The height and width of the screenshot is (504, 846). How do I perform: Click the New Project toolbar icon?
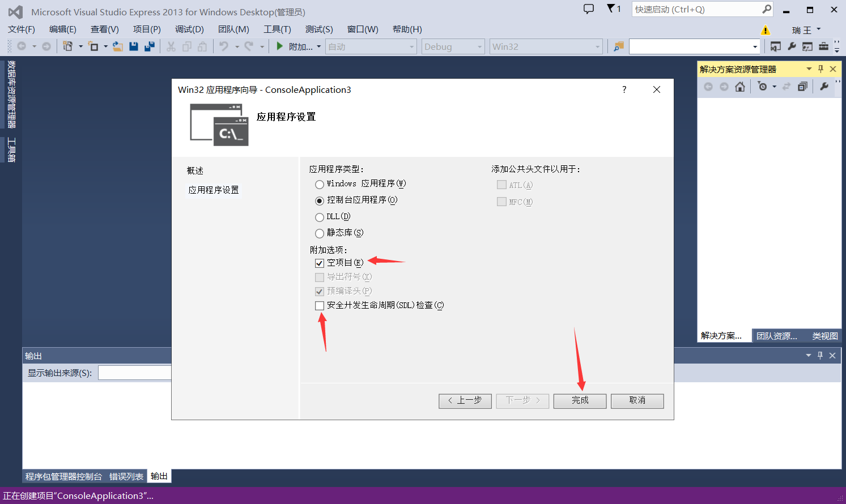[68, 46]
